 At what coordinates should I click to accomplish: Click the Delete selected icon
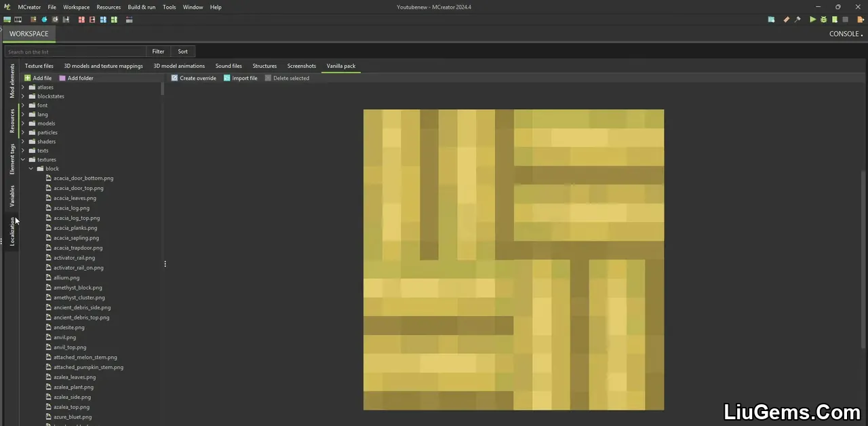[x=268, y=78]
